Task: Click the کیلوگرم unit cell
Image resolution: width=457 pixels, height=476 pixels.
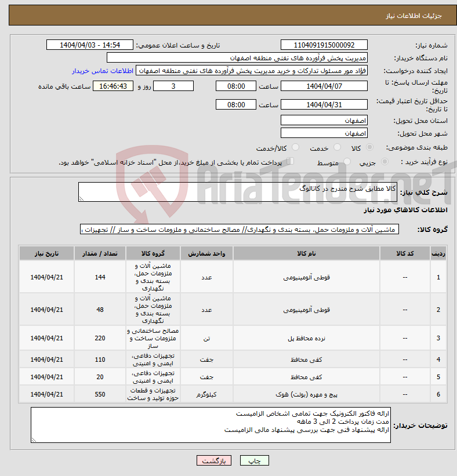Action: click(207, 394)
